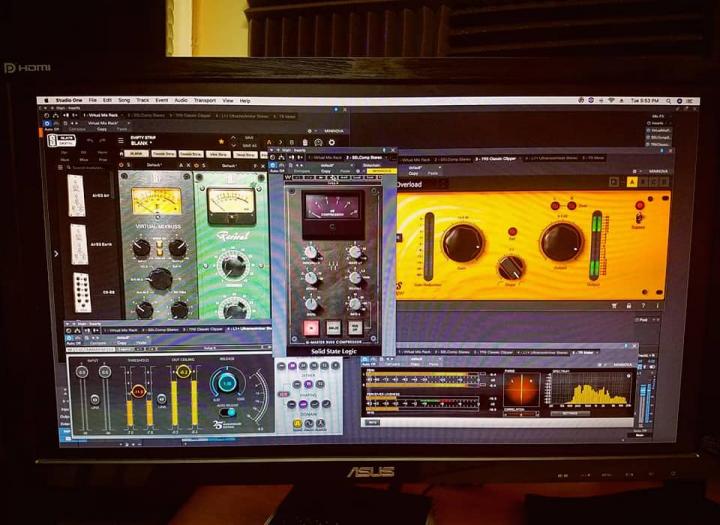Click the red Threshold handle on L1
This screenshot has height=525, width=720.
pos(138,391)
